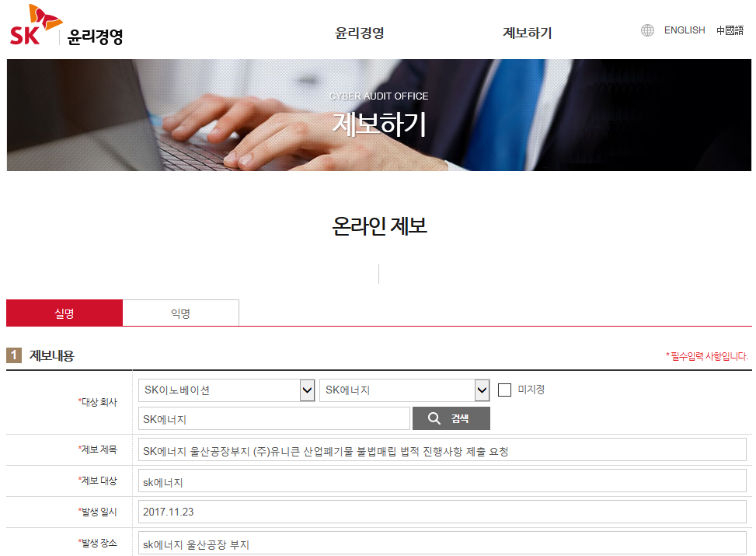Open the 제보하기 top menu
This screenshot has height=556, width=756.
[527, 33]
